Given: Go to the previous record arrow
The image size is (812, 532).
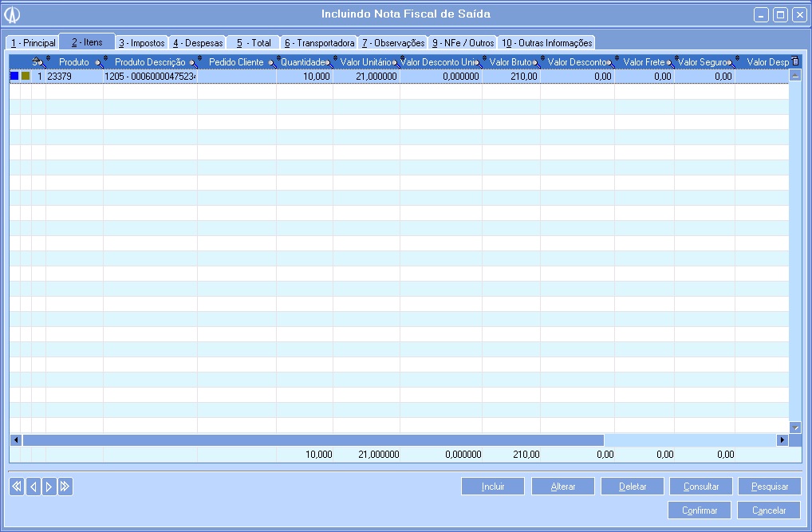Looking at the screenshot, I should tap(33, 487).
